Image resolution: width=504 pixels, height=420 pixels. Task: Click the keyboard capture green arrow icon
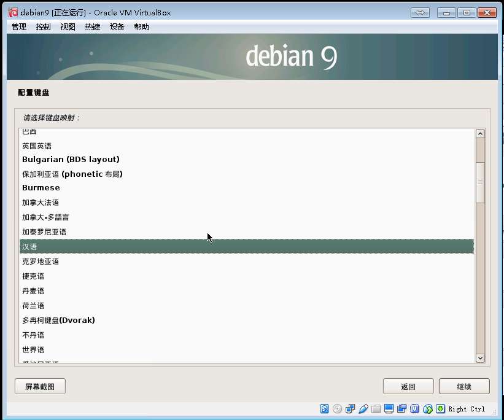440,409
